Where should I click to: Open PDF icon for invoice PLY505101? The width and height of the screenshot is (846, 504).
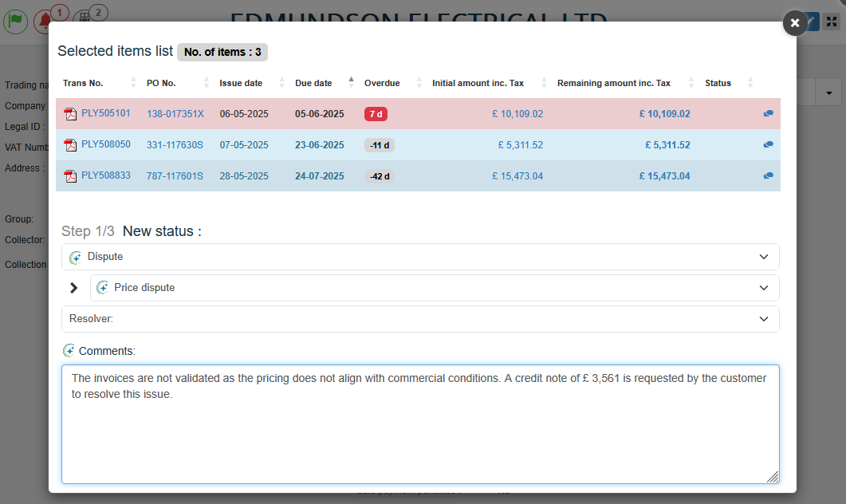(70, 114)
